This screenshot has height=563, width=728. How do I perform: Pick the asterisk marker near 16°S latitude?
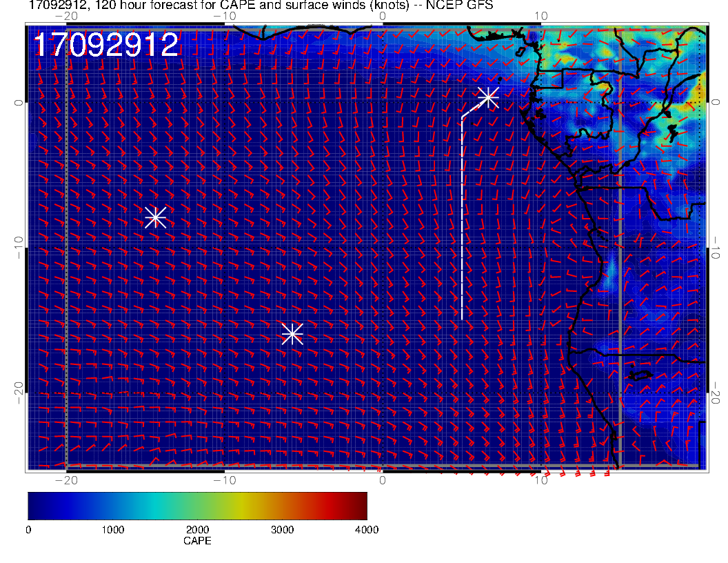click(x=292, y=334)
